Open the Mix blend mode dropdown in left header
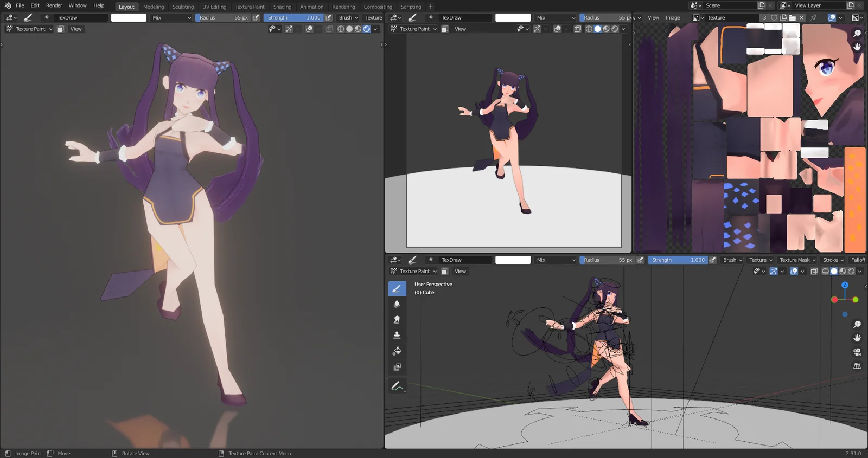 point(171,17)
